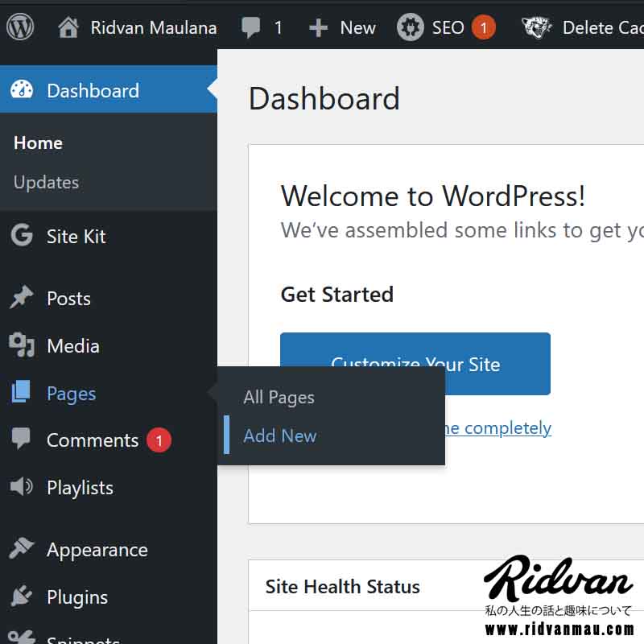Click the Appearance paintbrush icon
Viewport: 644px width, 644px height.
21,548
